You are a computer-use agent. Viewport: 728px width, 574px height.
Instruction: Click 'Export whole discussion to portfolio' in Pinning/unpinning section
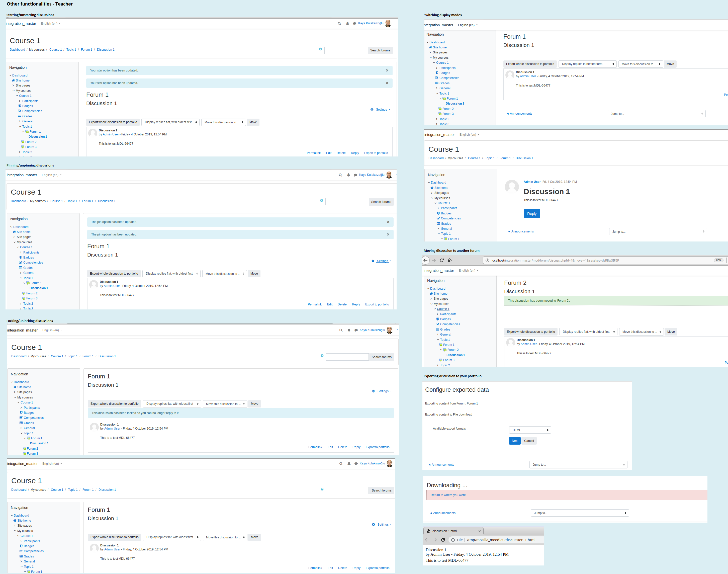(114, 274)
